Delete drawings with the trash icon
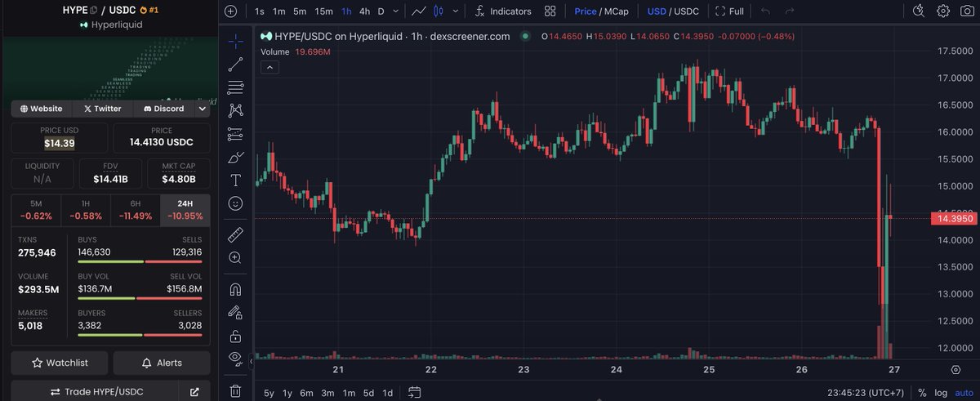Screen dimensions: 980x401 pyautogui.click(x=235, y=390)
